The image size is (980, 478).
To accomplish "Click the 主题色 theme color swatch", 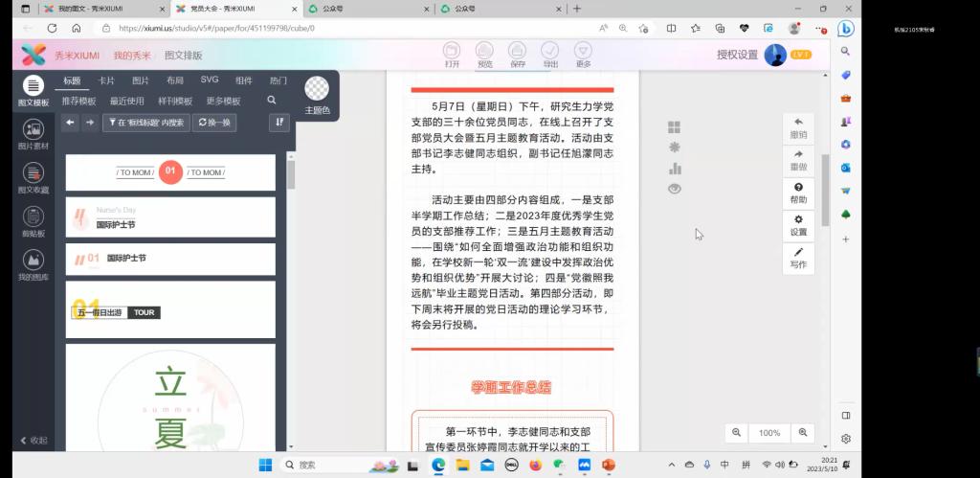I will pyautogui.click(x=317, y=90).
